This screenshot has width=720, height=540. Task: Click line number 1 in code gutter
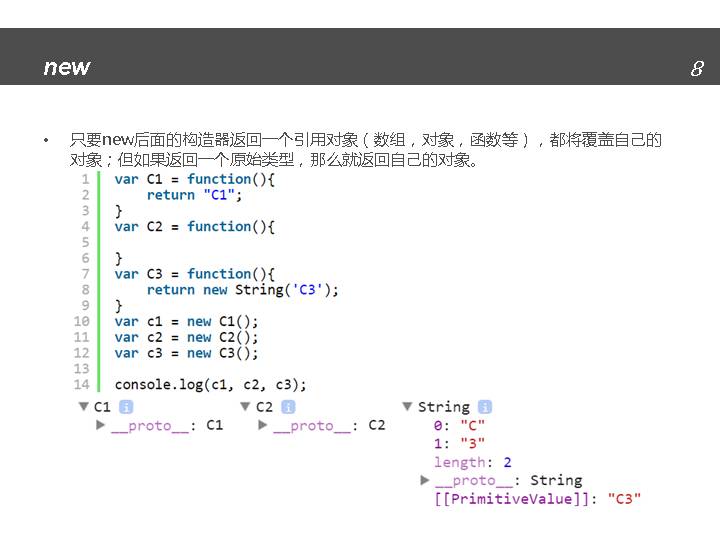(x=85, y=179)
